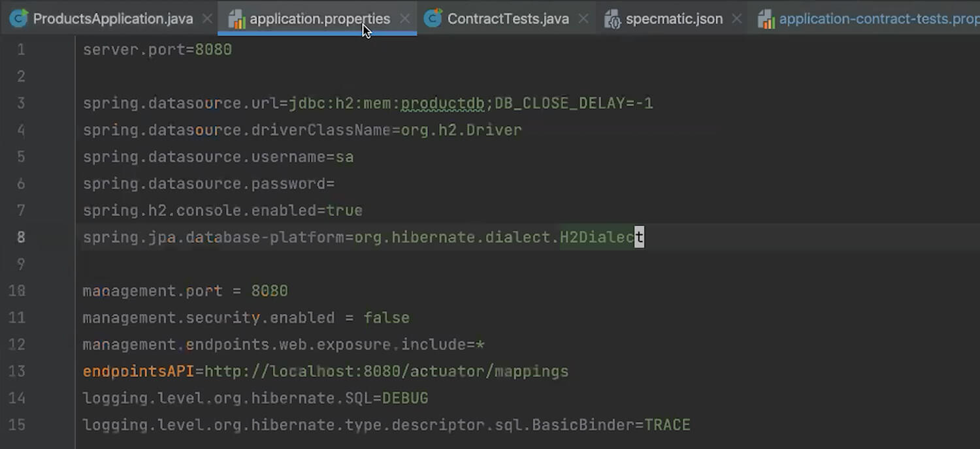The image size is (980, 449).
Task: Close the specmatic.json tab
Action: coord(736,18)
